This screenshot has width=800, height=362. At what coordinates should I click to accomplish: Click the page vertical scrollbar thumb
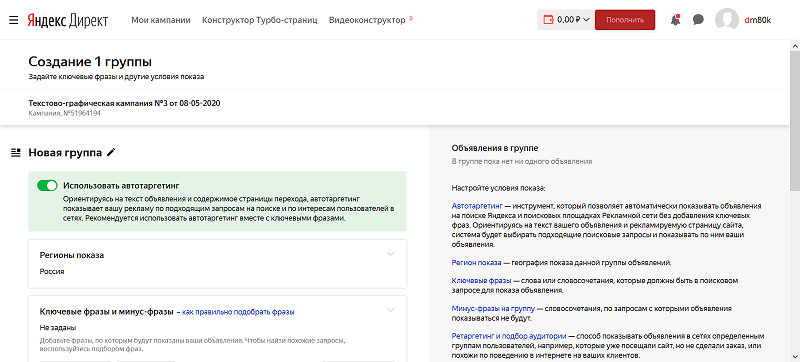pos(795,120)
